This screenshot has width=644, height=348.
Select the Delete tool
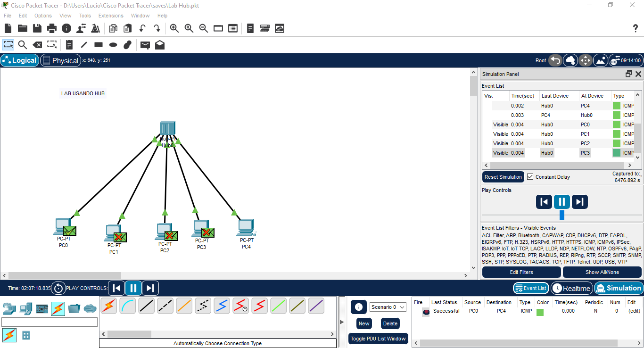(x=37, y=45)
